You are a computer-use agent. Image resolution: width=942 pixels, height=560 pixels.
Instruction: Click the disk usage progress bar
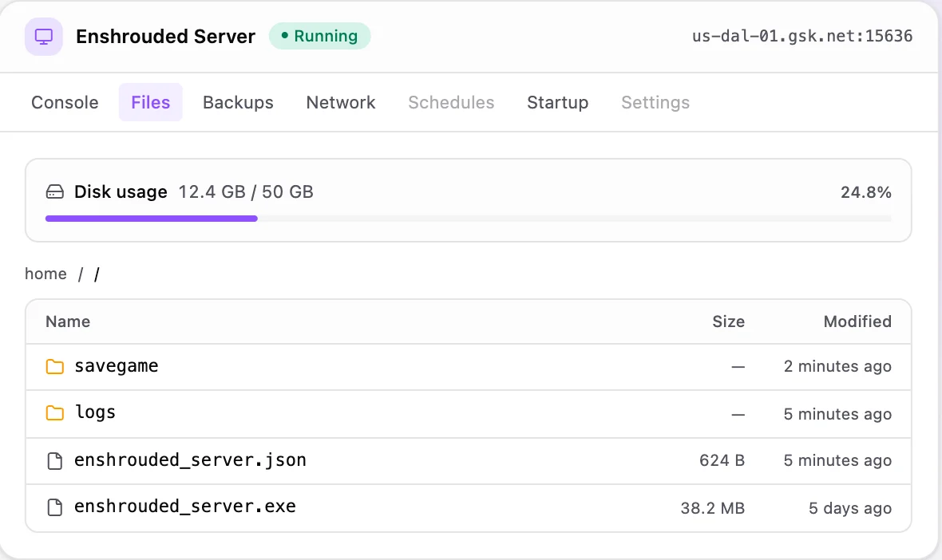point(469,219)
